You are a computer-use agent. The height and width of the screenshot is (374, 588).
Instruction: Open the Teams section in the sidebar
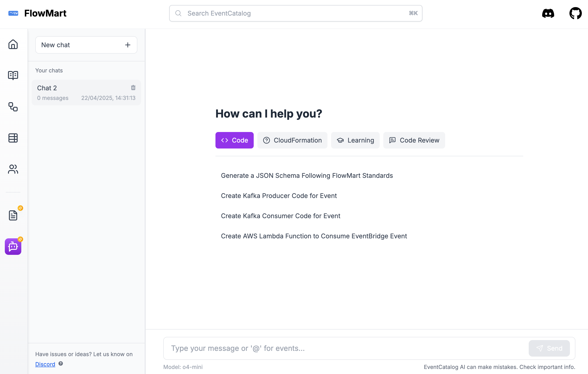[13, 169]
